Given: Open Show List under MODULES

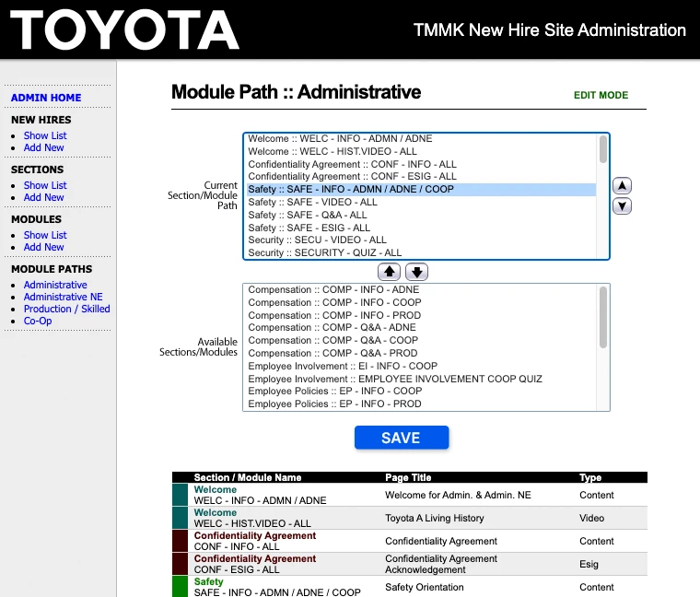Looking at the screenshot, I should point(45,235).
